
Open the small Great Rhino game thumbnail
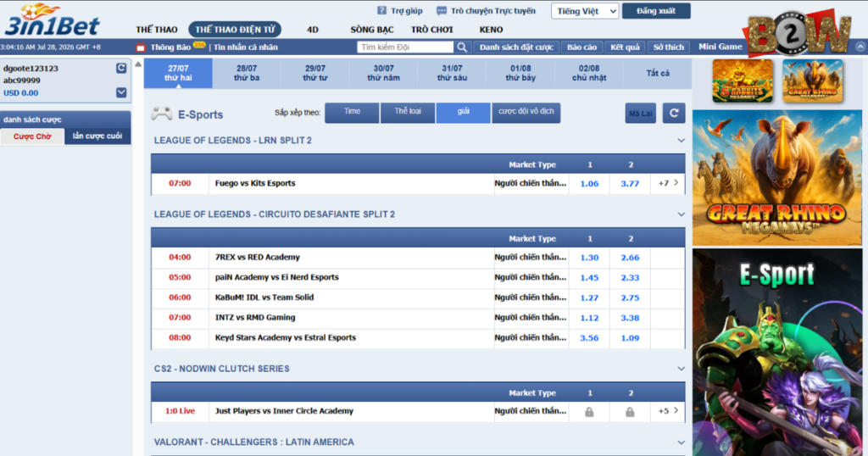[813, 81]
